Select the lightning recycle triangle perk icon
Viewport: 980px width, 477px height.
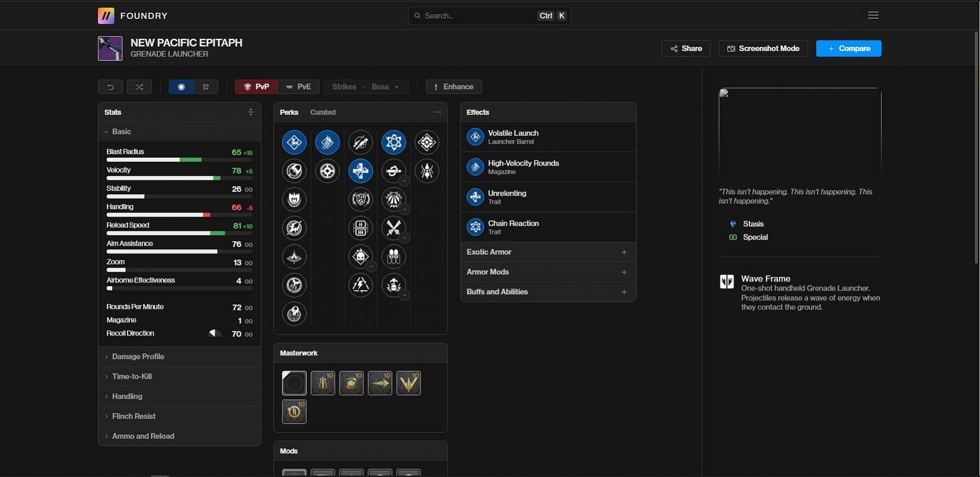[x=360, y=285]
